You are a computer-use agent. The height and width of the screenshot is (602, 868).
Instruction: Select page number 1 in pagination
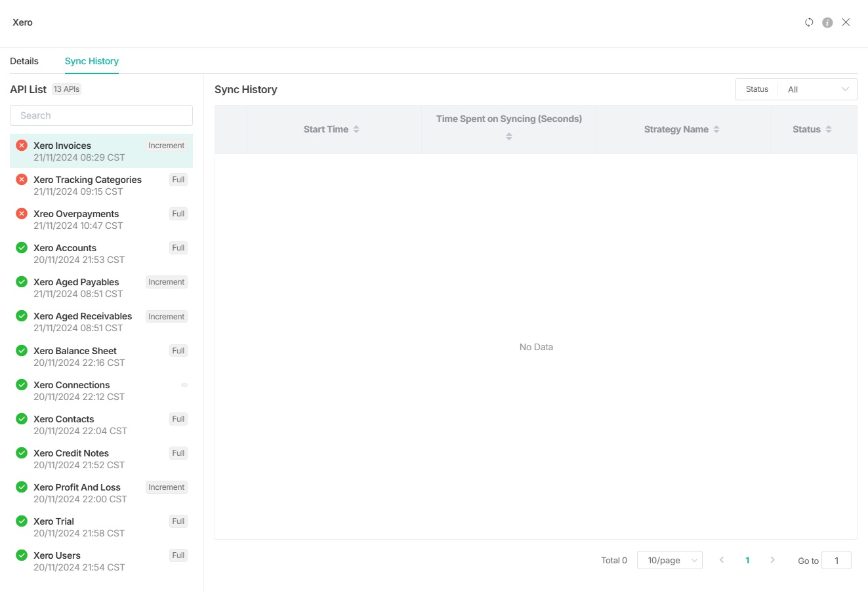(x=747, y=560)
